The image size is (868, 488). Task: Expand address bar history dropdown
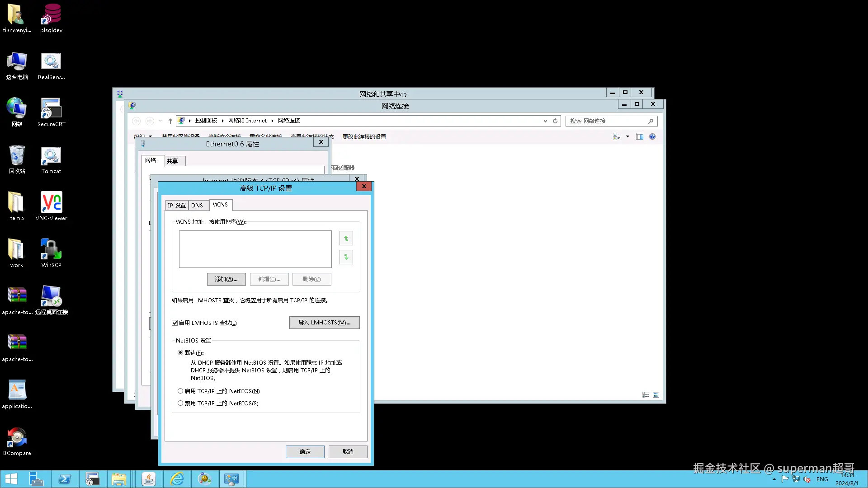[545, 121]
